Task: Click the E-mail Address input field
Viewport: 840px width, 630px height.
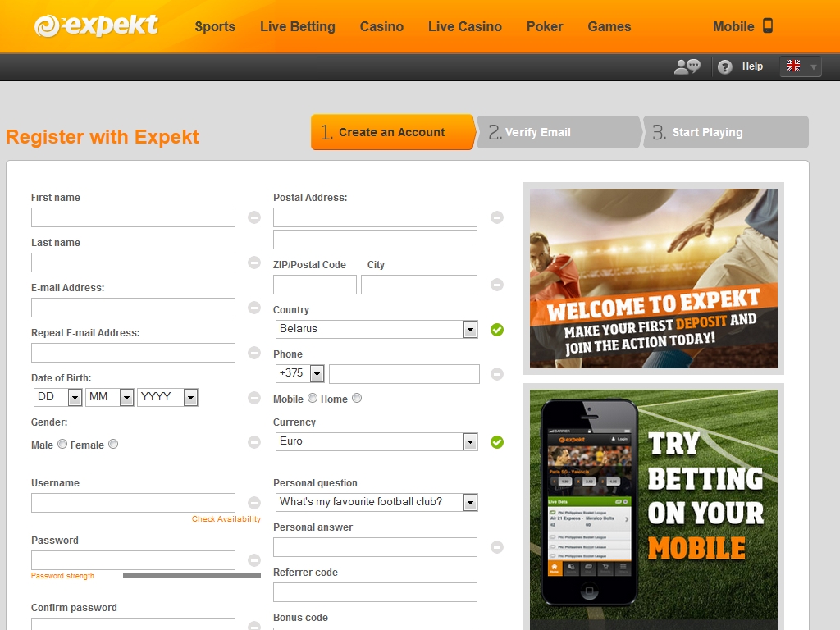Action: pyautogui.click(x=133, y=308)
